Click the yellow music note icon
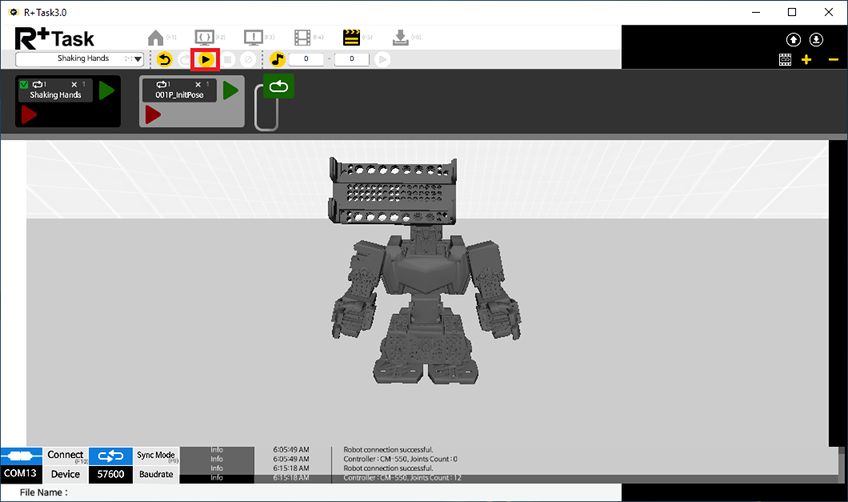848x502 pixels. click(x=278, y=60)
